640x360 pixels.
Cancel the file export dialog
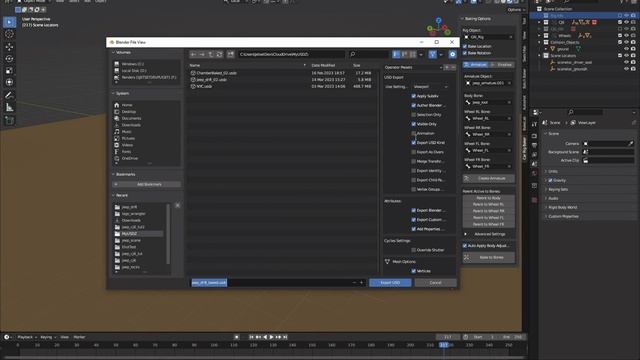(x=436, y=282)
